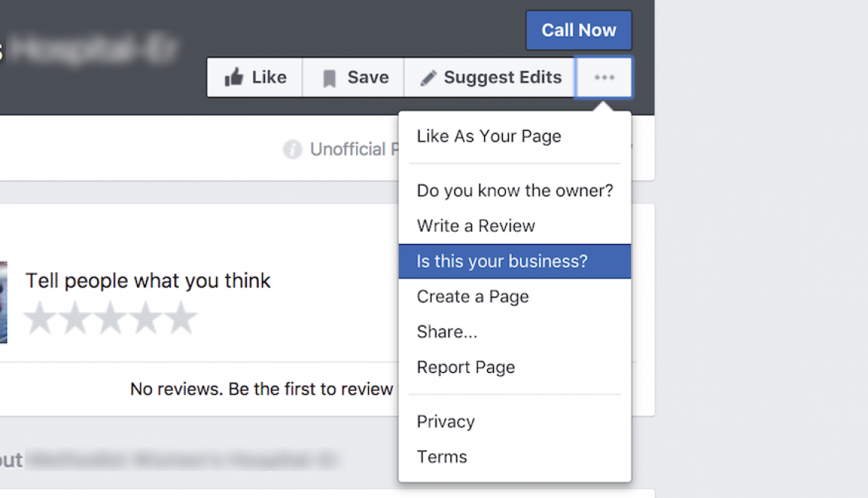Choose Is this your business?

click(x=514, y=261)
